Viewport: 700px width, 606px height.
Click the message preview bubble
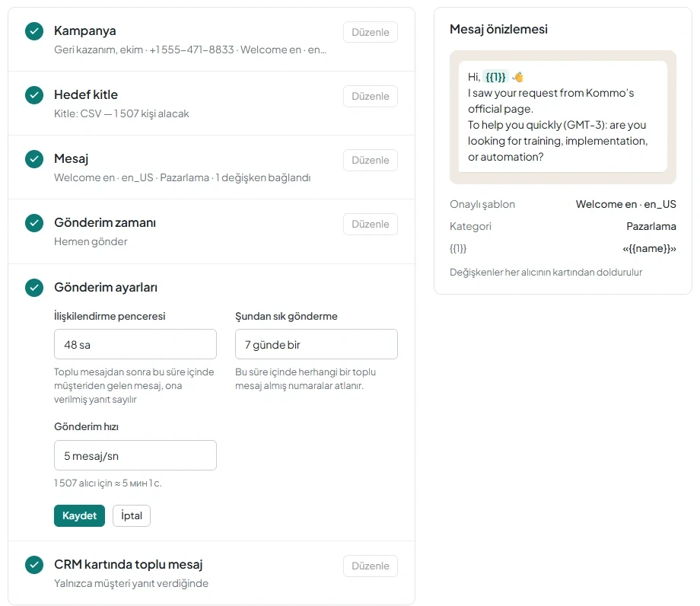click(x=563, y=116)
